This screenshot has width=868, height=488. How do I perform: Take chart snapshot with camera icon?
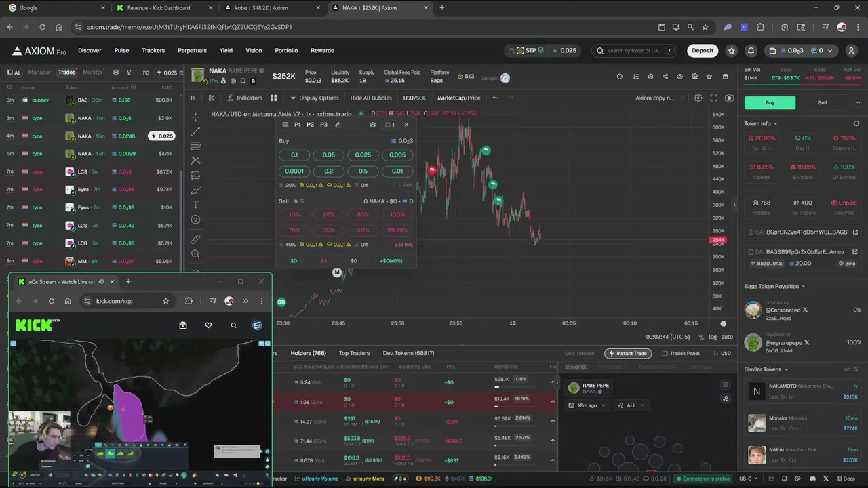pos(729,98)
